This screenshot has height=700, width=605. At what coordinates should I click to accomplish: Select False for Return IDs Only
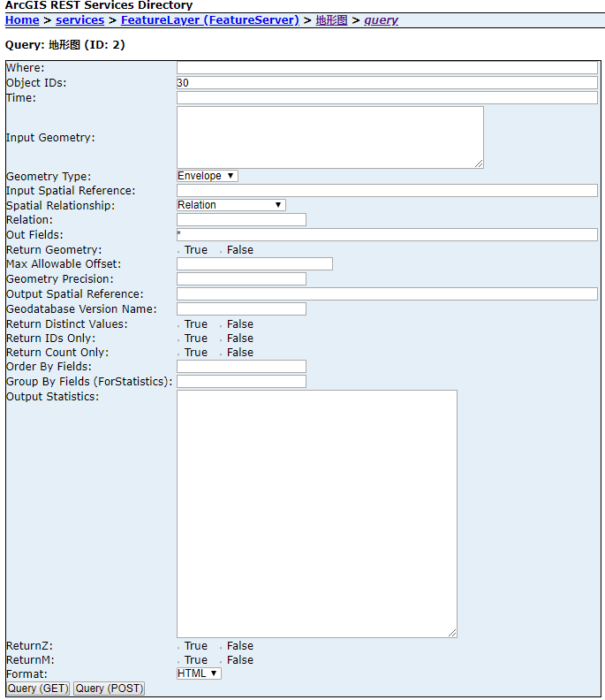pos(221,340)
